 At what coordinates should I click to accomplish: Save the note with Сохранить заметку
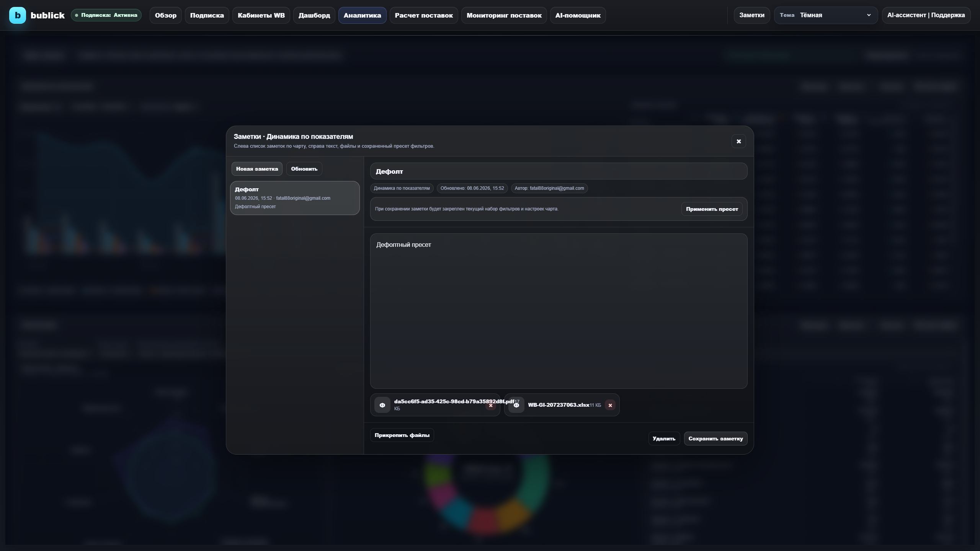[715, 439]
